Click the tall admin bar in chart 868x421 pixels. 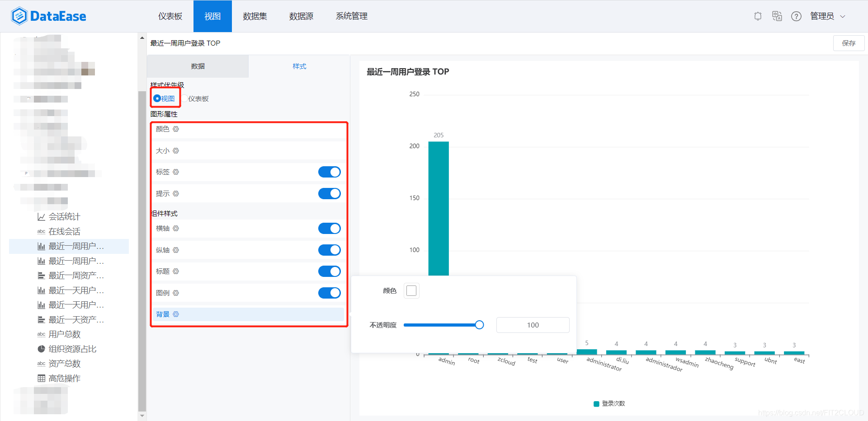tap(439, 209)
